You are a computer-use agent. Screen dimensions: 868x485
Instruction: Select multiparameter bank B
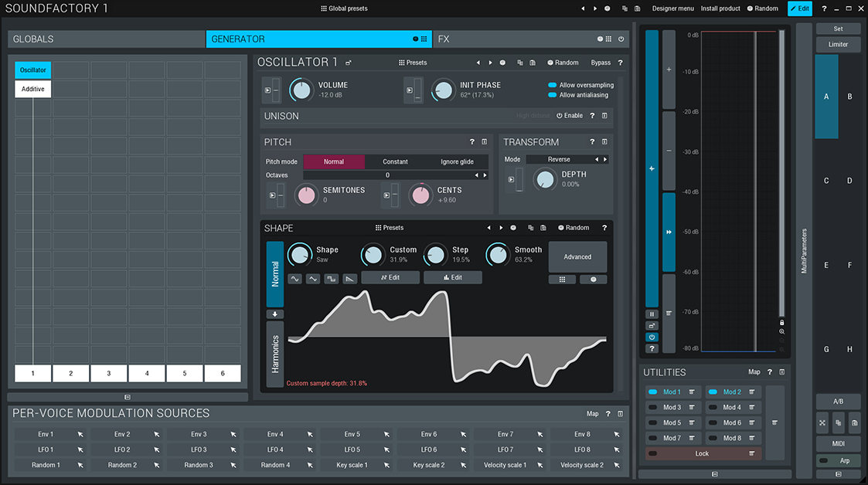pyautogui.click(x=849, y=97)
